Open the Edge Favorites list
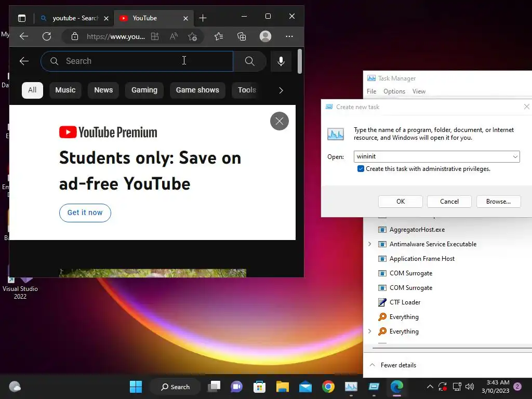This screenshot has height=399, width=532. pos(219,36)
